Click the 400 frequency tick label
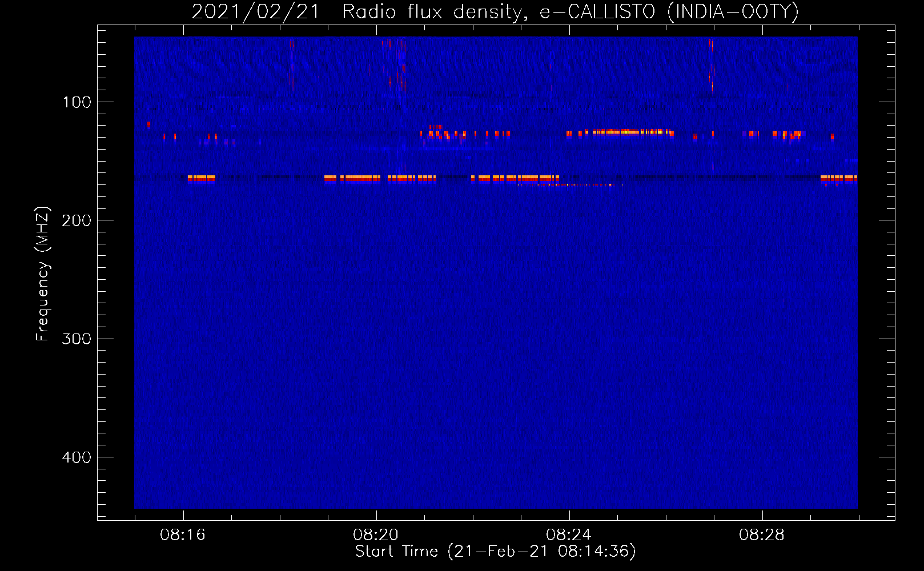Screen dimensions: 924x571 [x=77, y=457]
